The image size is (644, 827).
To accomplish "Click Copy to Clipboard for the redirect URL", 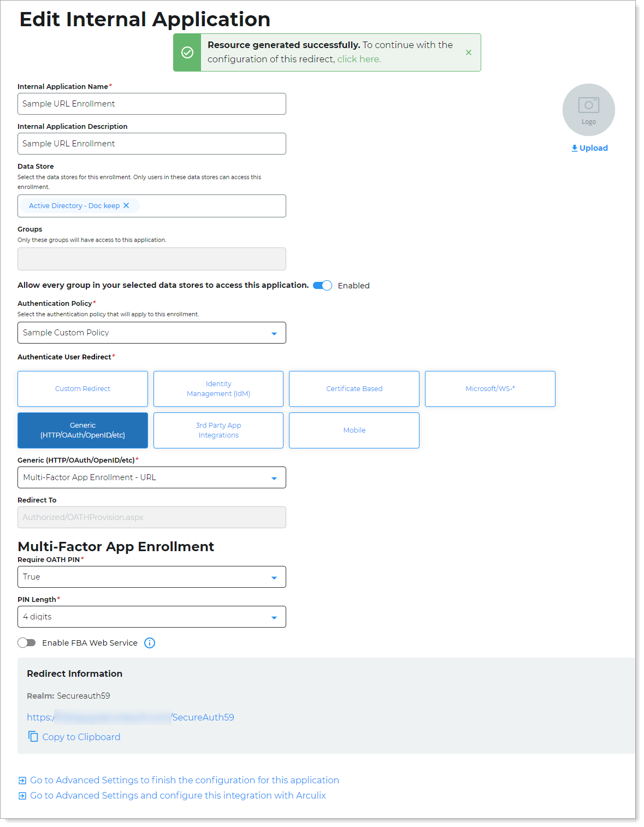I will (80, 736).
